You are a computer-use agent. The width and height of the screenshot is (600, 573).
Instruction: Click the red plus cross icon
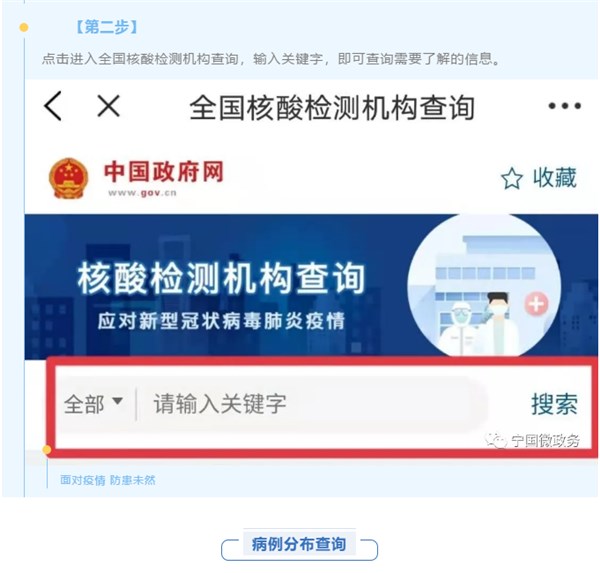point(536,304)
